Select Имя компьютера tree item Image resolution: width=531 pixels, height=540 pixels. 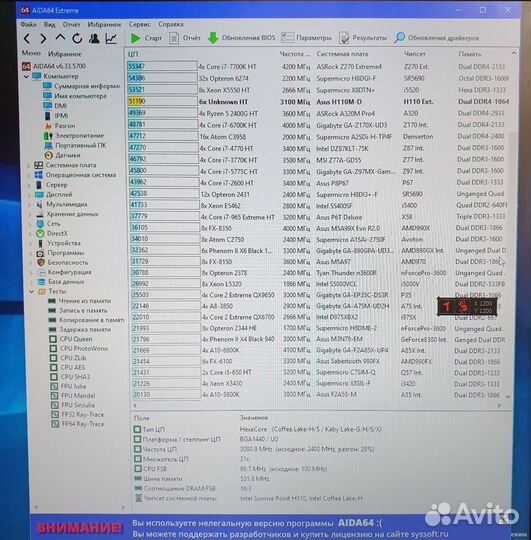click(75, 96)
